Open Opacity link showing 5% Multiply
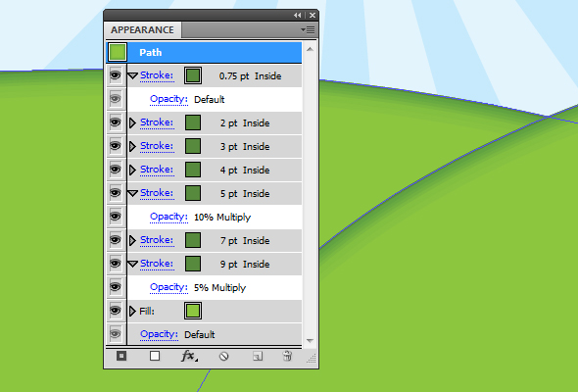This screenshot has height=392, width=578. (169, 288)
